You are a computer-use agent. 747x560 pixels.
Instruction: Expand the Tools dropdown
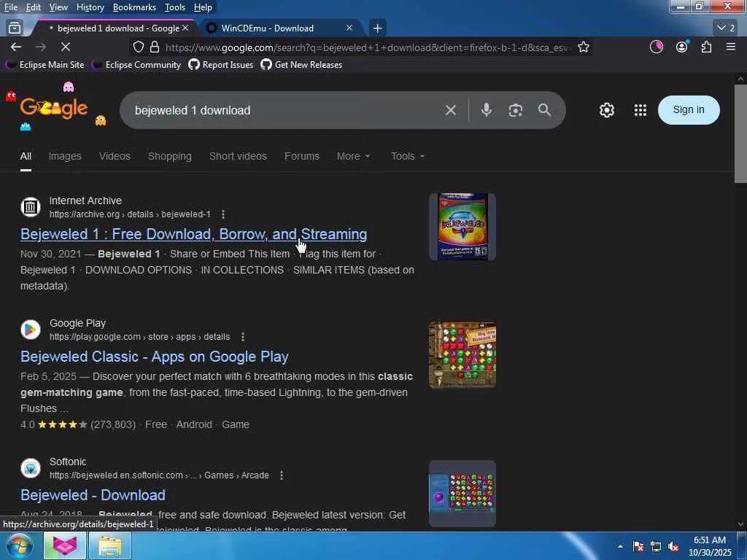pos(407,156)
